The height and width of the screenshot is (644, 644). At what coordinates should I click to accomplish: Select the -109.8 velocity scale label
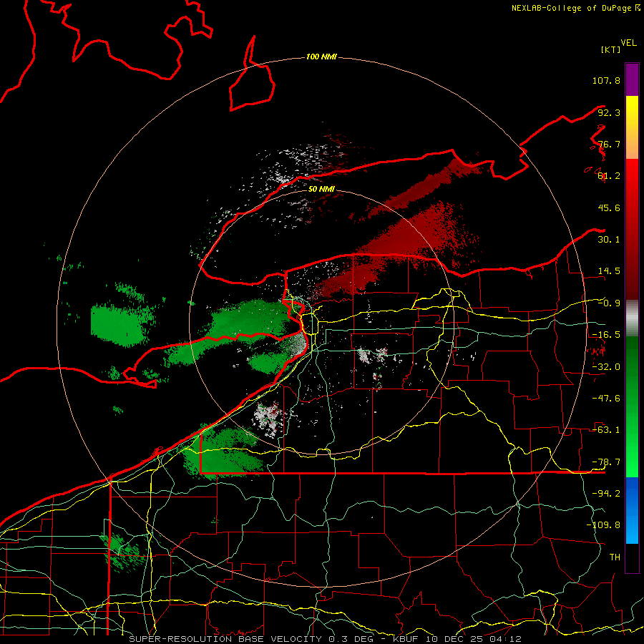pyautogui.click(x=603, y=525)
